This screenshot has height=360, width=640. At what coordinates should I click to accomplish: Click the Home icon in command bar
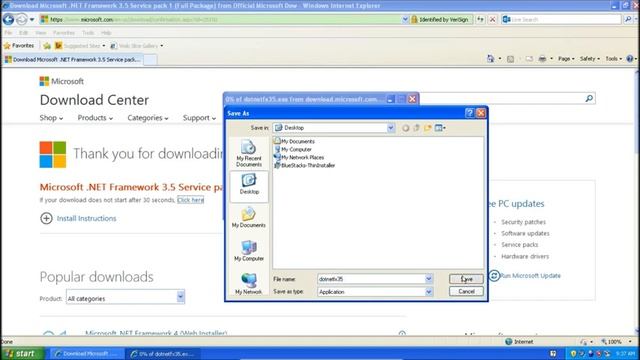[491, 59]
